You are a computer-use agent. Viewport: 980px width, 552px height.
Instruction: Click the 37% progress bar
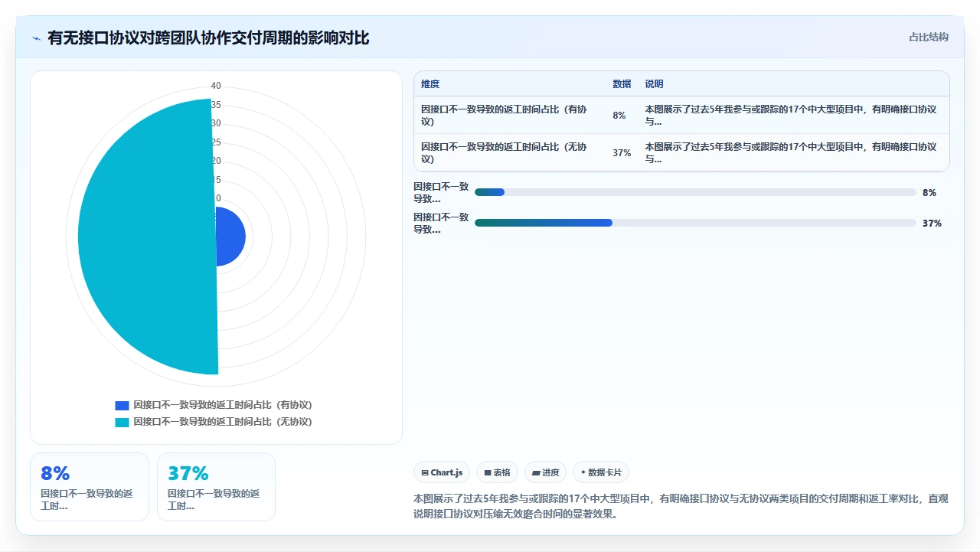coord(695,223)
